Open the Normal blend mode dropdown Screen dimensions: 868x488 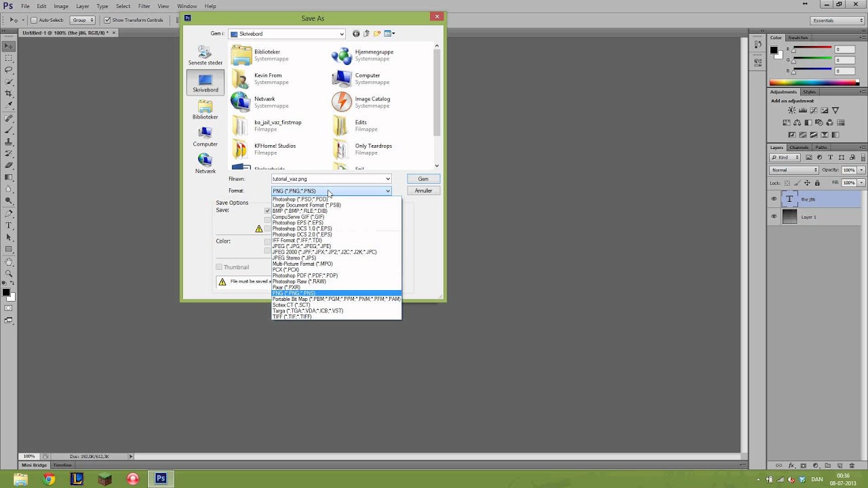pos(793,170)
